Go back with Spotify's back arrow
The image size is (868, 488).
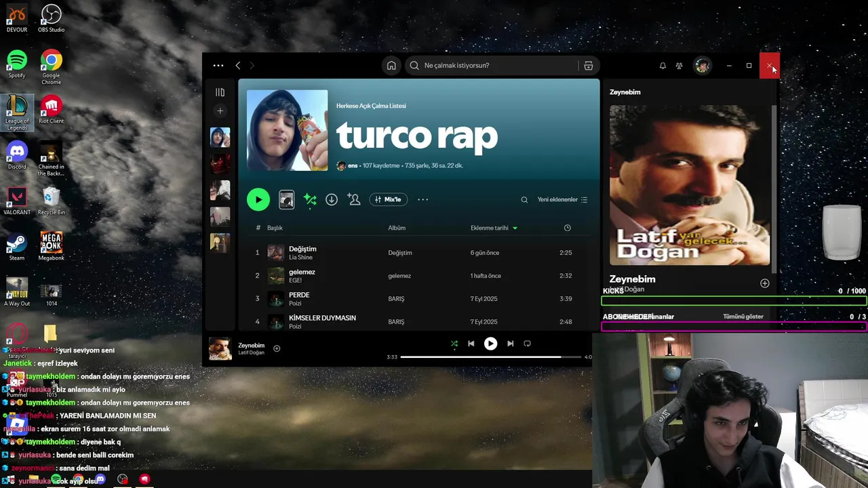coord(238,66)
